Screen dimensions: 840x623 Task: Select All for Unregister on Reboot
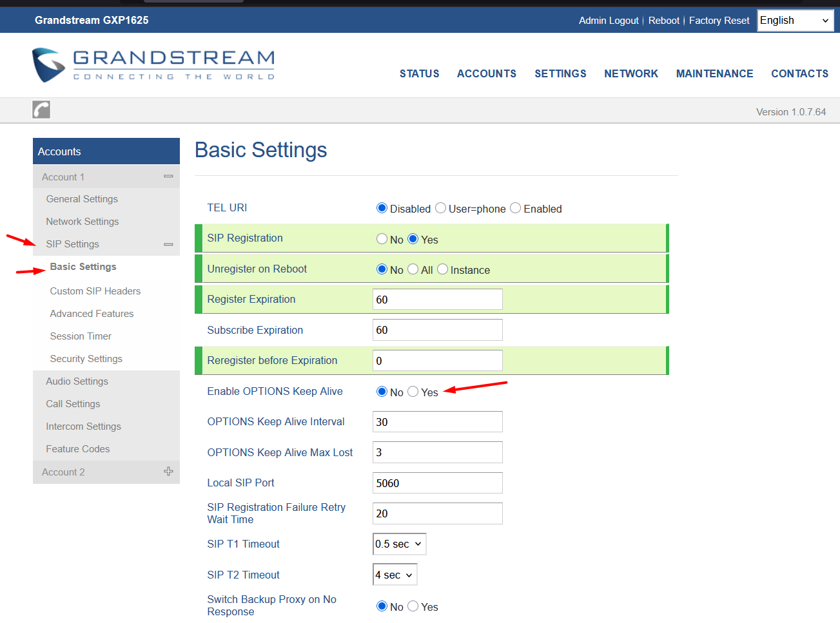pyautogui.click(x=413, y=269)
